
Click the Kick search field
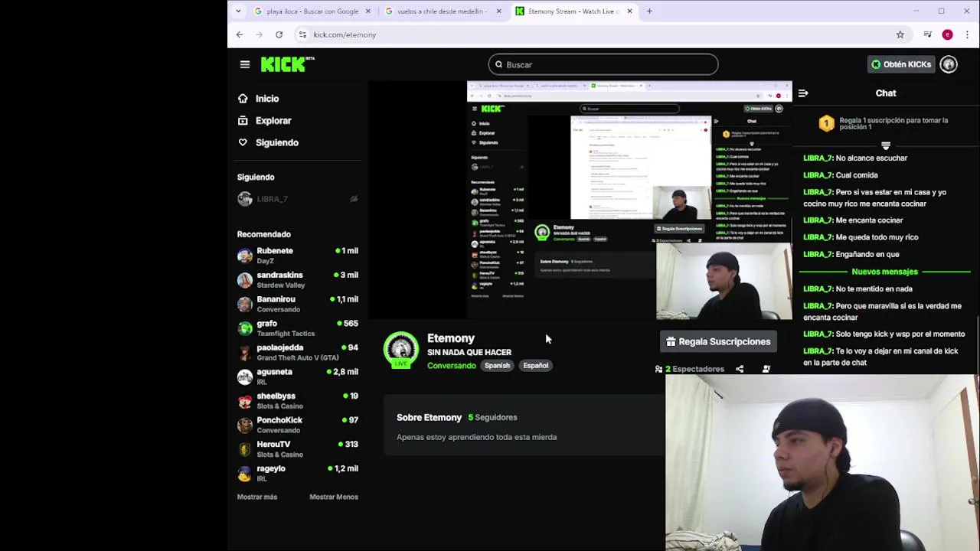(603, 64)
